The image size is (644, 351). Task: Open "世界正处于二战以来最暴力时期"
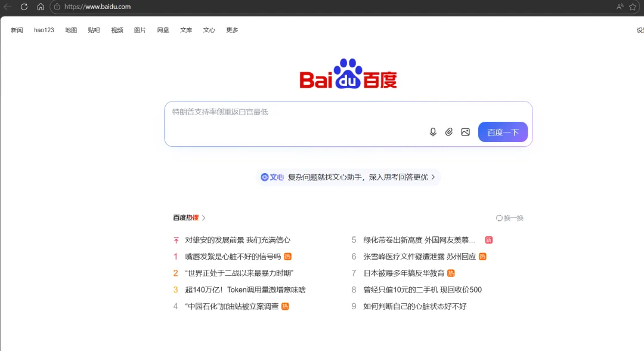[239, 273]
